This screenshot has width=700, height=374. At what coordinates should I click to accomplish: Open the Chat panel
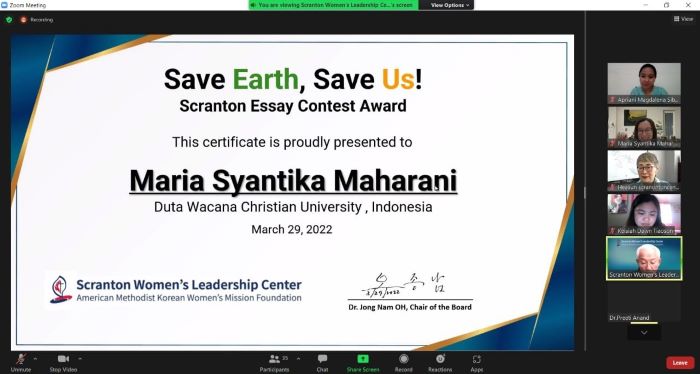click(x=322, y=358)
